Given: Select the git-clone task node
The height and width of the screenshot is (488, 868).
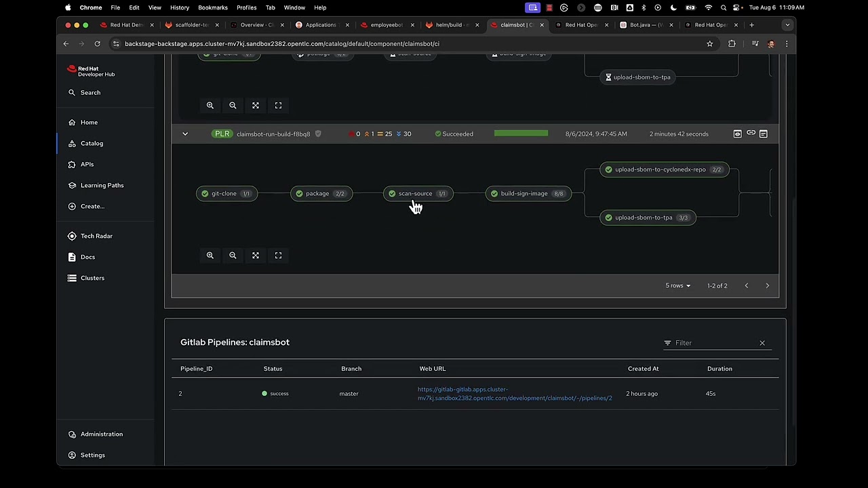Looking at the screenshot, I should [228, 194].
